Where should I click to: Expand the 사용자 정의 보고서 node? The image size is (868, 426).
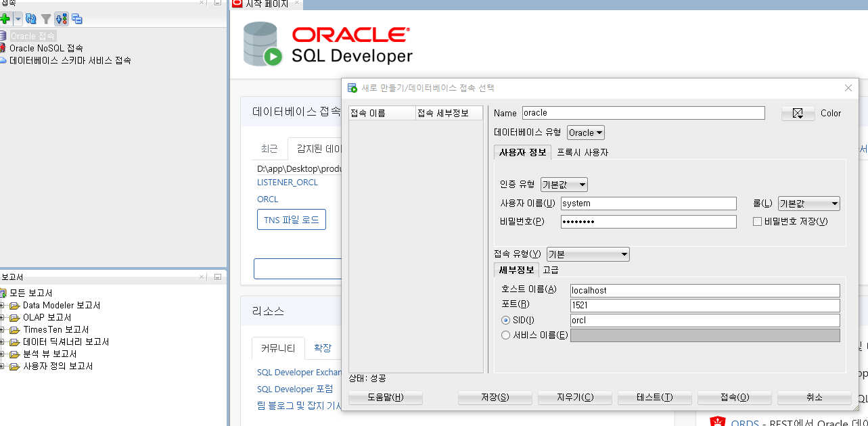click(x=2, y=366)
